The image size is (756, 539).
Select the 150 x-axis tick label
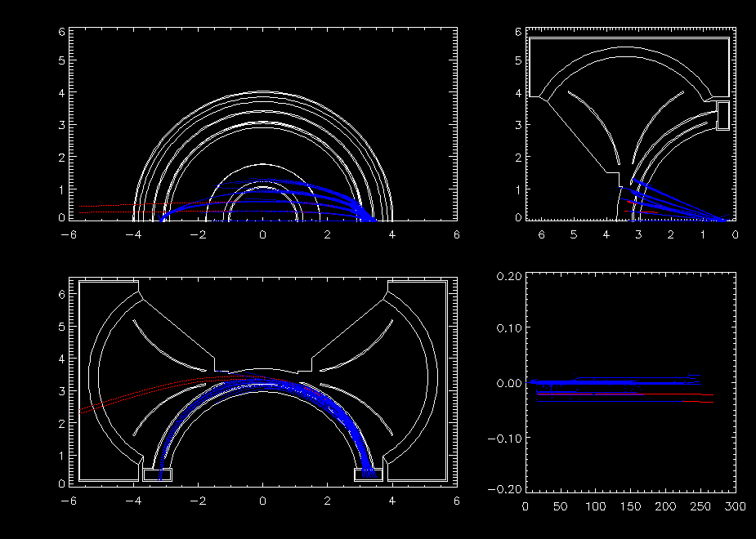(631, 506)
